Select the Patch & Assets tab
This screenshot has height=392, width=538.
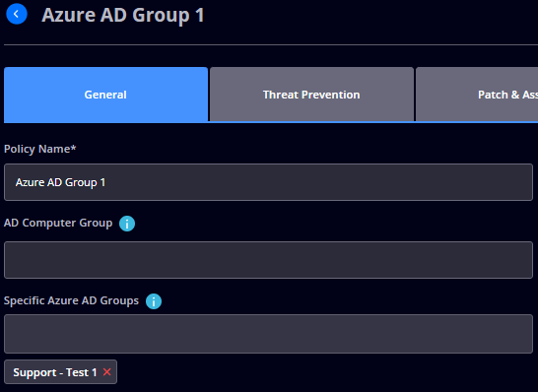(x=477, y=95)
